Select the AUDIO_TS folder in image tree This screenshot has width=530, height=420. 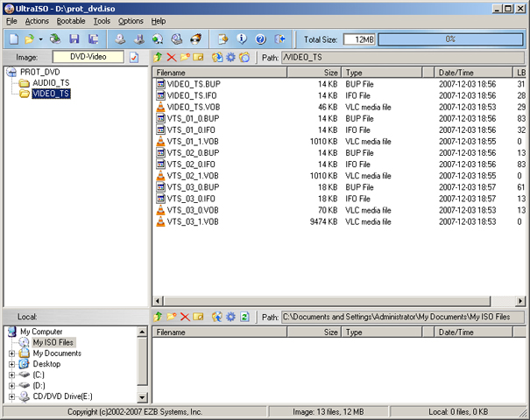click(x=51, y=83)
